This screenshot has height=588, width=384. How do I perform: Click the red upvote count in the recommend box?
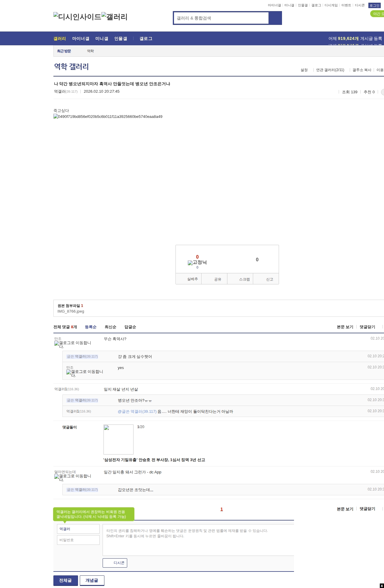pyautogui.click(x=197, y=257)
